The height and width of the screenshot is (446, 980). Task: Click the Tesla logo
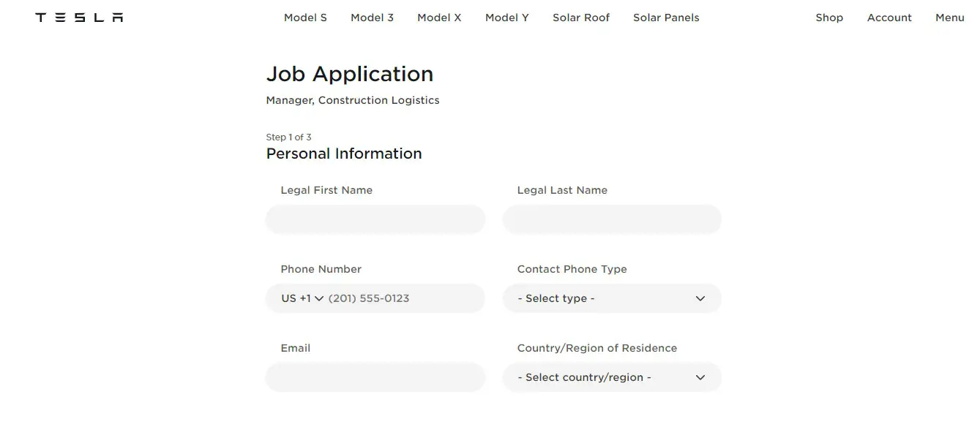coord(79,18)
